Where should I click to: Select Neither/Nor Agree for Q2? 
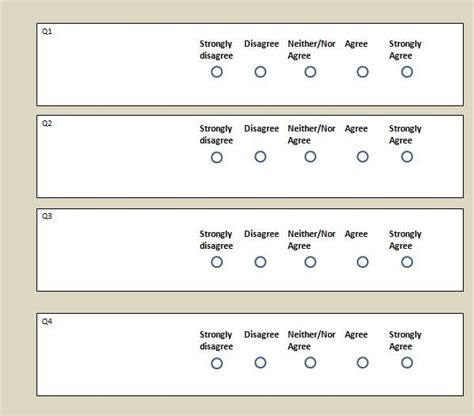(310, 157)
